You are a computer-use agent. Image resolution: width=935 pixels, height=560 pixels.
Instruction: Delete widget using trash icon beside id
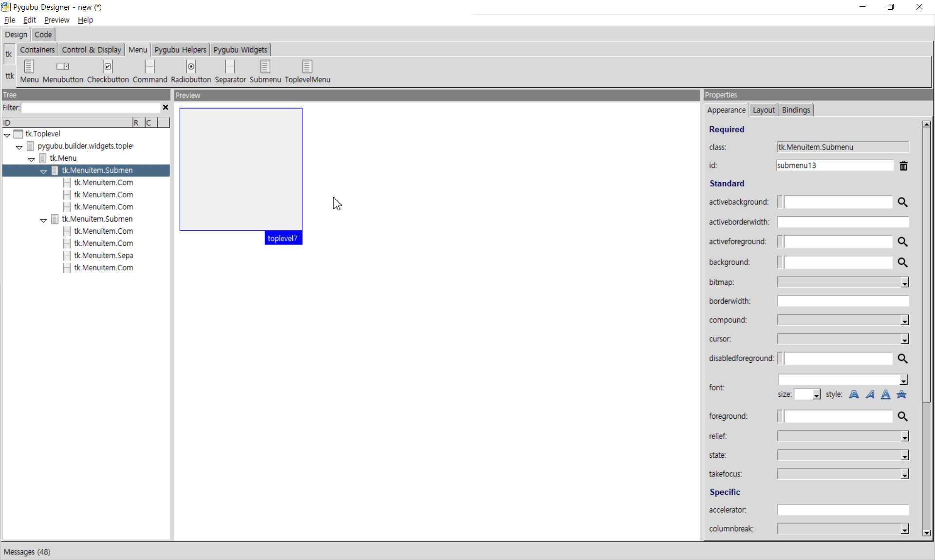tap(903, 166)
